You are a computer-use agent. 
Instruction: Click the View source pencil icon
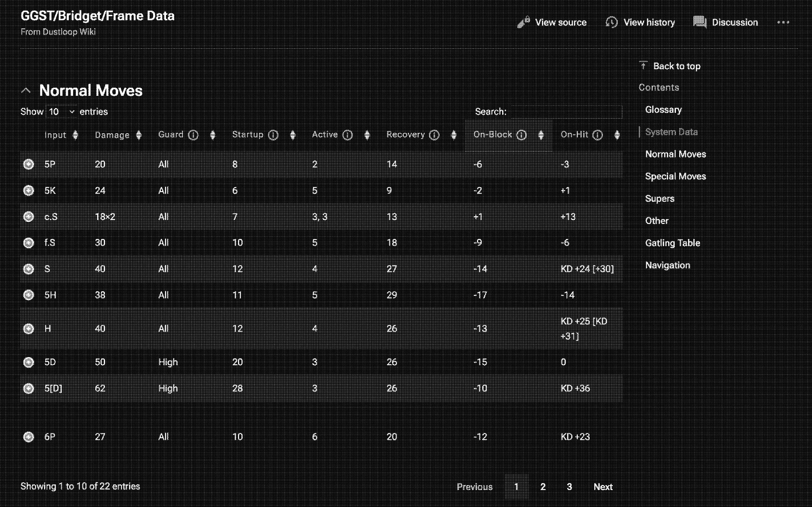point(523,22)
